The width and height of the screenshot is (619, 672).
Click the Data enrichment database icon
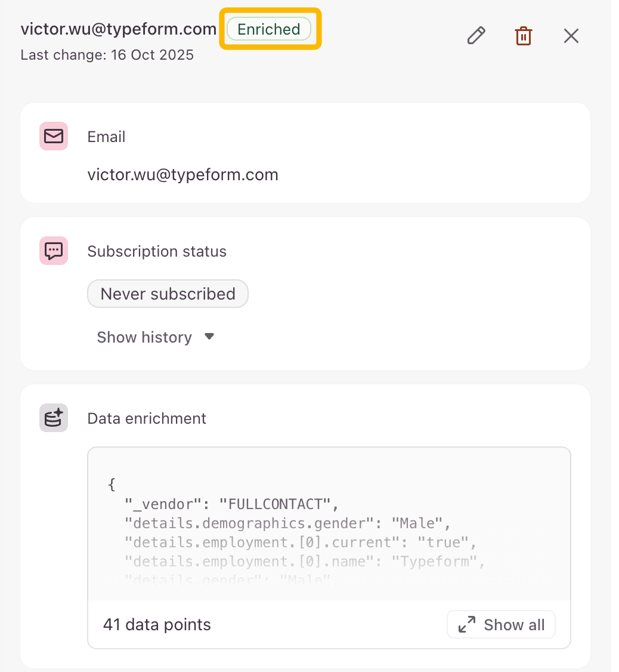54,418
